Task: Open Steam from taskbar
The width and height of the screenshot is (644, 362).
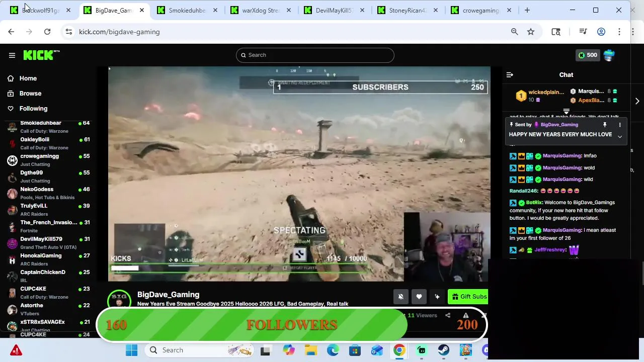Action: pyautogui.click(x=444, y=350)
